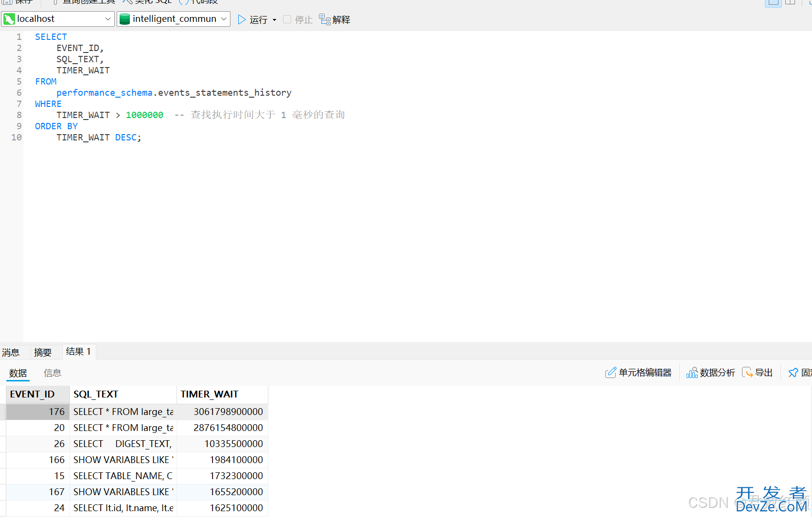The height and width of the screenshot is (517, 812).
Task: Select cell with EVENT_ID 20
Action: (x=38, y=428)
